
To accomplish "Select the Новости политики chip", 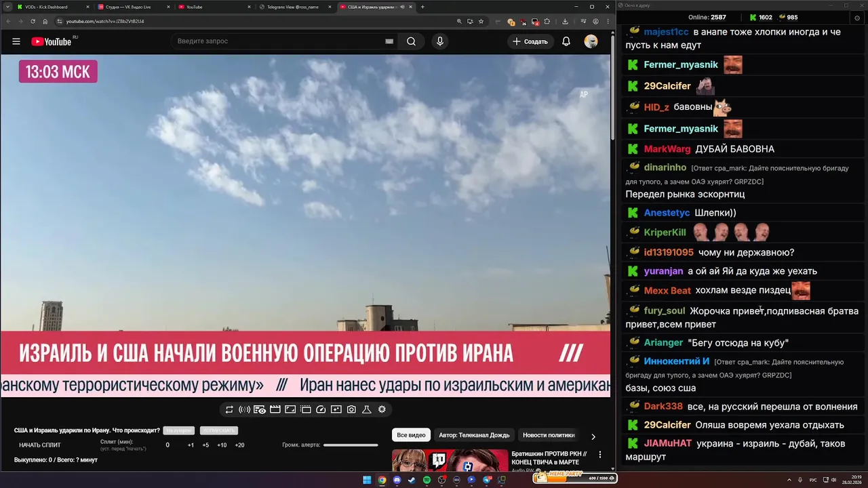I will 549,435.
